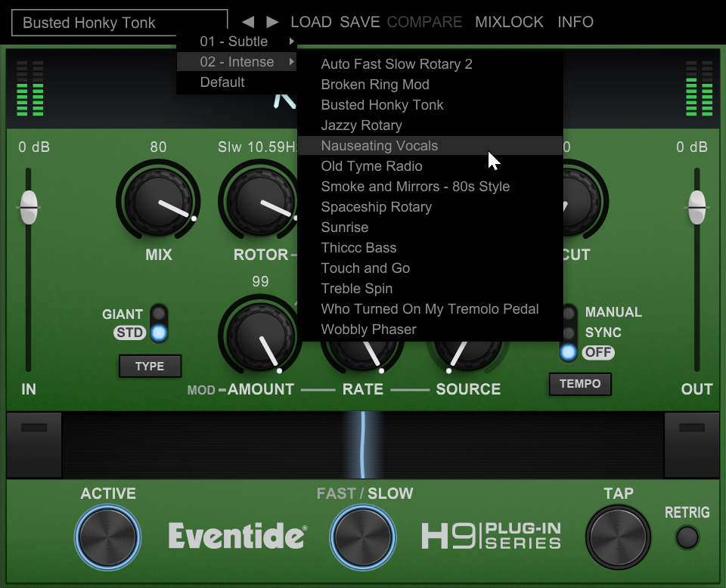The height and width of the screenshot is (588, 726).
Task: Click the LOAD button
Action: point(311,22)
